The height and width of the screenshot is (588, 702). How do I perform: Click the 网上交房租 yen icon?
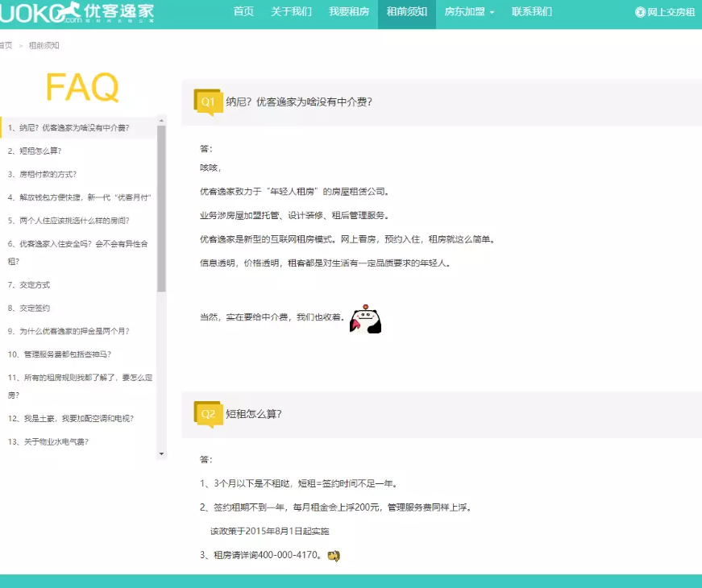click(640, 12)
